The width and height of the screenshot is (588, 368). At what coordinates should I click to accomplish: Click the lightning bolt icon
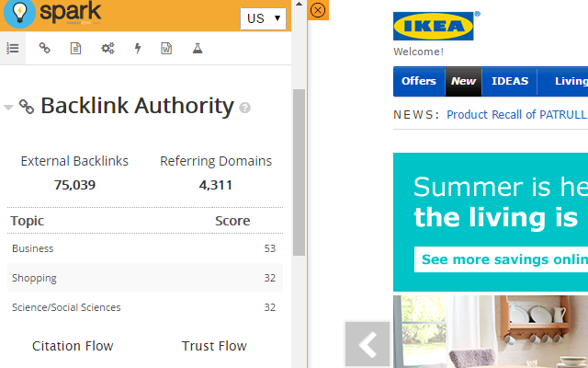pyautogui.click(x=138, y=48)
